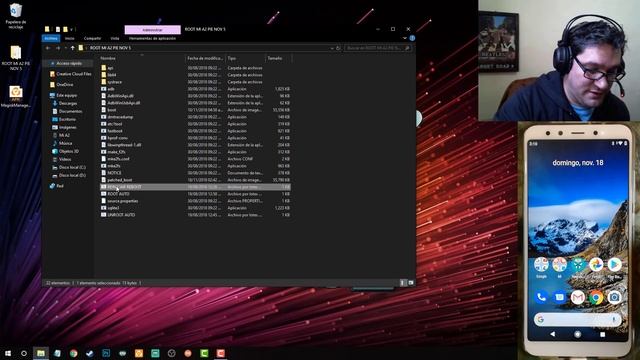Open Disco local (C:) in sidebar

69,167
